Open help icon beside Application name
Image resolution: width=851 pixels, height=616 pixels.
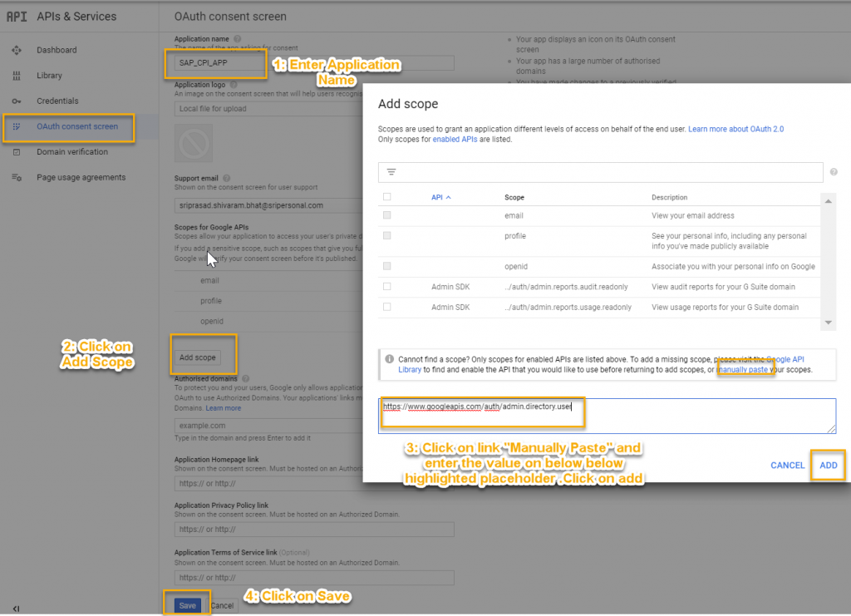[237, 39]
